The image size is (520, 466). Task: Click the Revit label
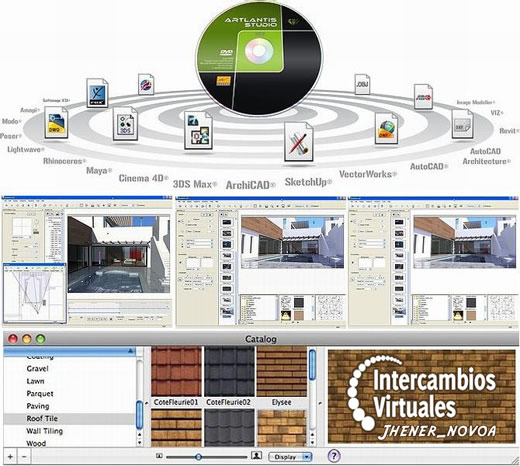click(x=509, y=131)
